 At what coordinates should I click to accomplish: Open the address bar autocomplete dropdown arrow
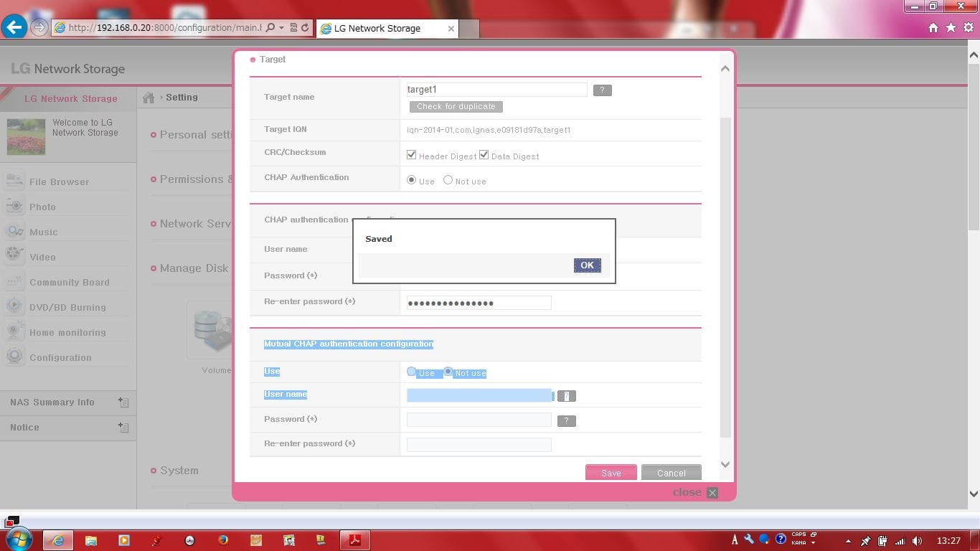[x=281, y=28]
